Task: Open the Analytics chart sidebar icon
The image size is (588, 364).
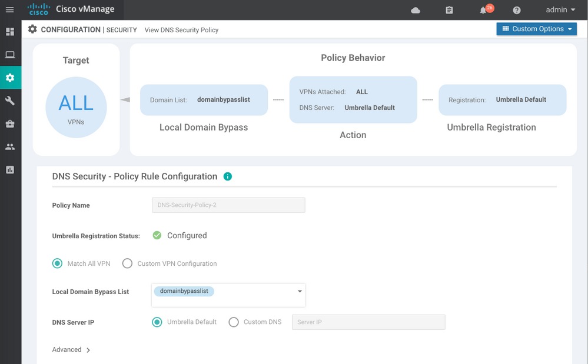Action: click(10, 169)
